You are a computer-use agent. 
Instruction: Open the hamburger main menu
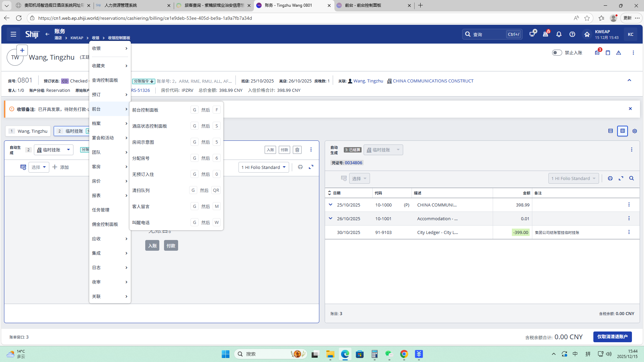13,34
